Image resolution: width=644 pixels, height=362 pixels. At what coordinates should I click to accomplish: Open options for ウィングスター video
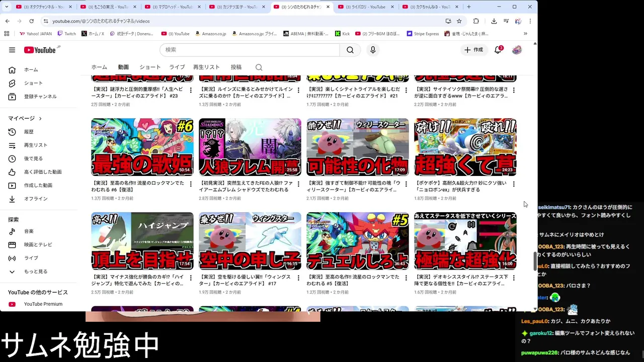pyautogui.click(x=298, y=278)
